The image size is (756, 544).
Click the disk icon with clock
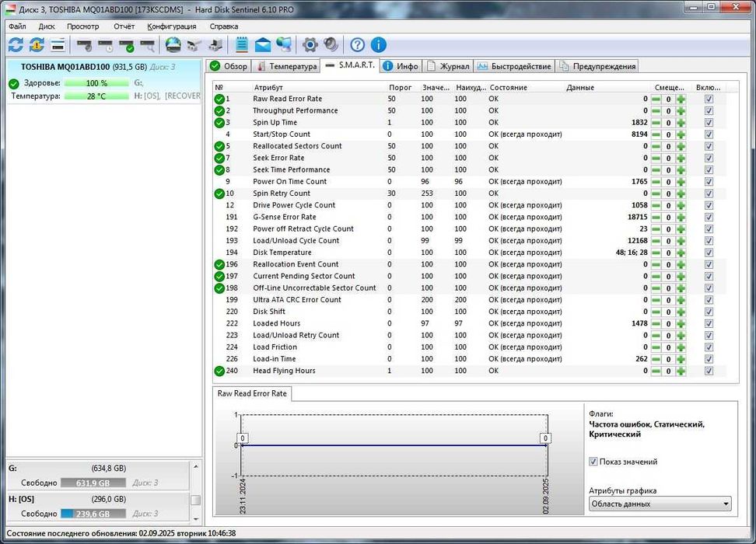[x=106, y=46]
